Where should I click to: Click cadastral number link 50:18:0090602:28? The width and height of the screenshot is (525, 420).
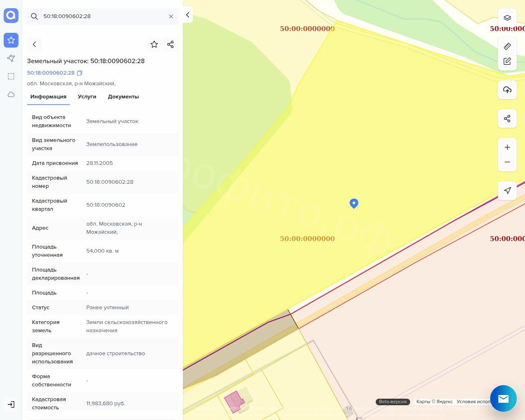51,73
